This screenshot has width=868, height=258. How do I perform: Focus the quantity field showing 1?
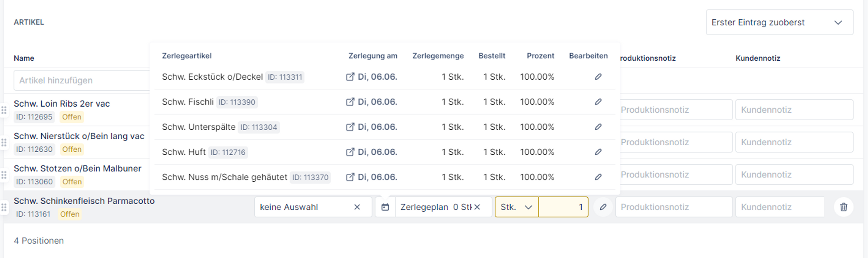[x=563, y=207]
